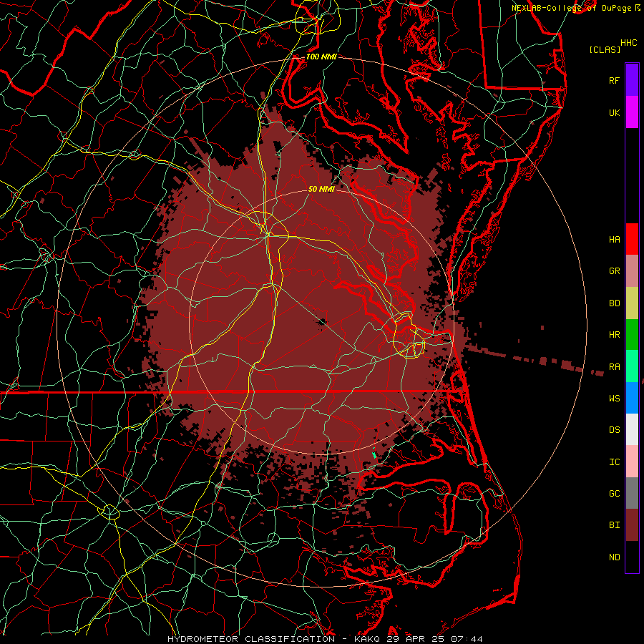
Task: Click the HYDROMETEOR CLASSIFICATION caption text
Action: (x=251, y=639)
